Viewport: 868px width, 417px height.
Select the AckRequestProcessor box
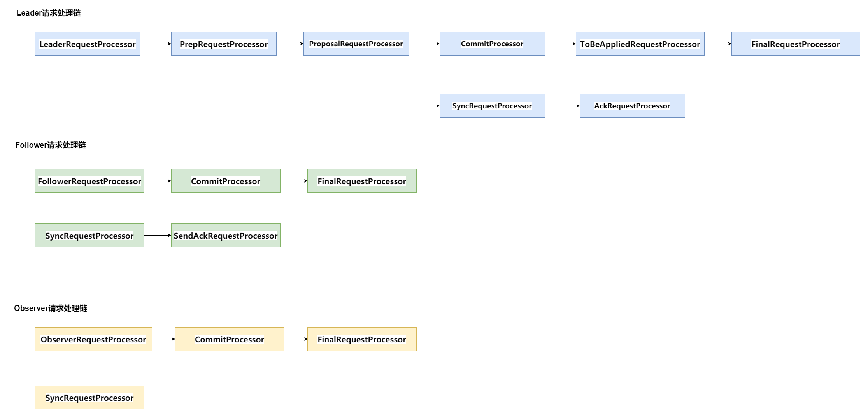632,106
